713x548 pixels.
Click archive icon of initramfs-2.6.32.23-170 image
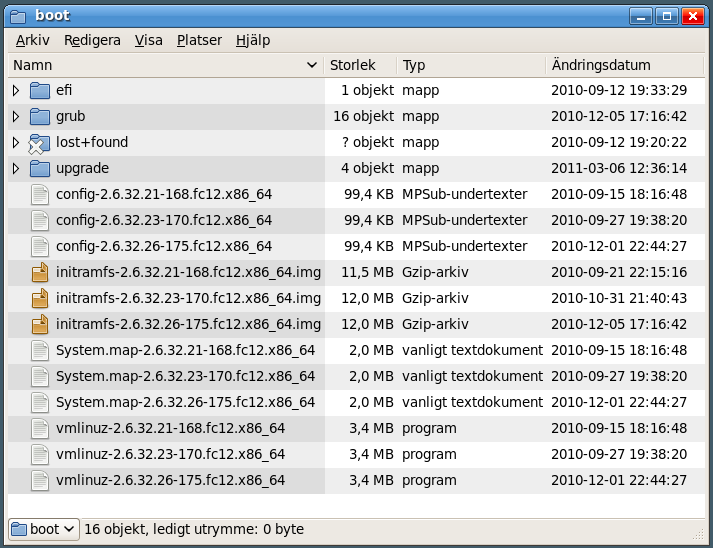pyautogui.click(x=40, y=298)
